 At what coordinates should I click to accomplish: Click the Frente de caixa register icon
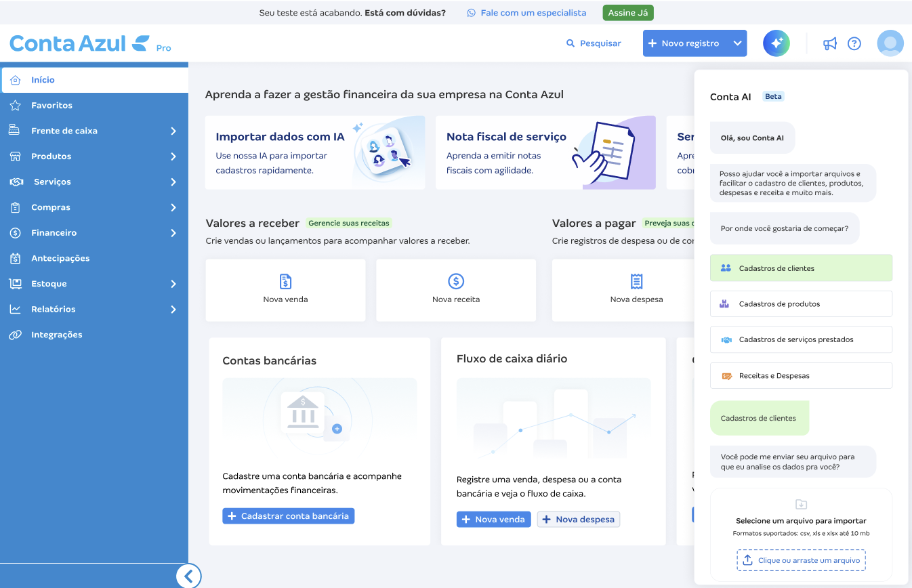[16, 131]
